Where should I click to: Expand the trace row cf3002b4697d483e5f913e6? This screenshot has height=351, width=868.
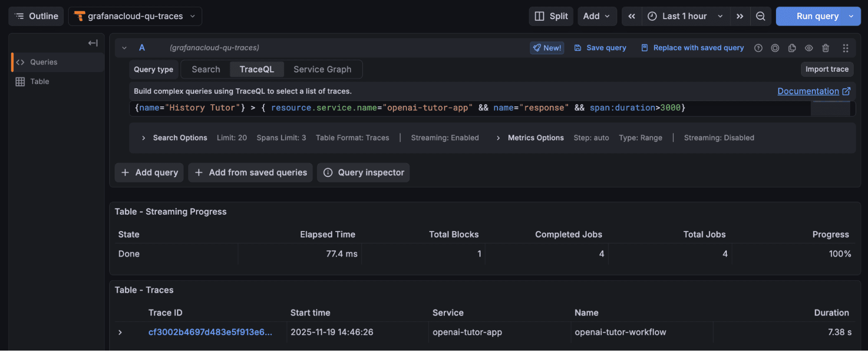tap(120, 332)
